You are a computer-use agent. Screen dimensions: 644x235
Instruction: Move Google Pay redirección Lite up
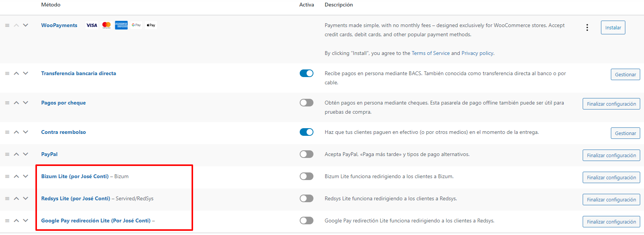click(x=16, y=221)
